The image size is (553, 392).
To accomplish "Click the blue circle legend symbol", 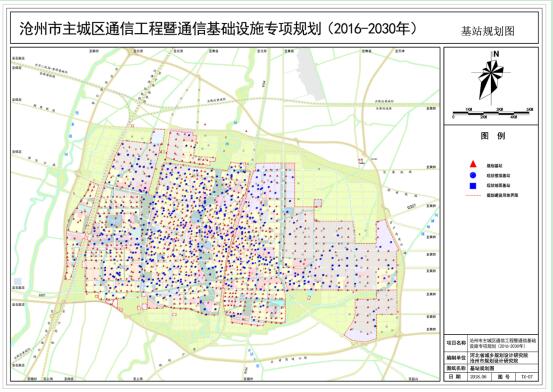I will coord(473,175).
